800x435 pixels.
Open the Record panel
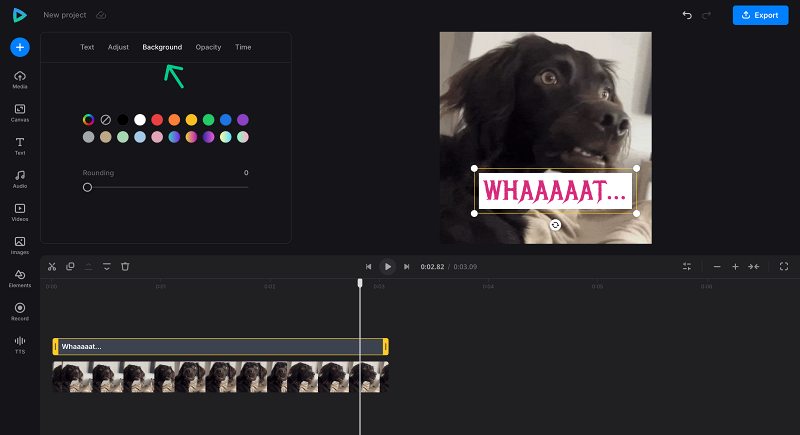(20, 312)
